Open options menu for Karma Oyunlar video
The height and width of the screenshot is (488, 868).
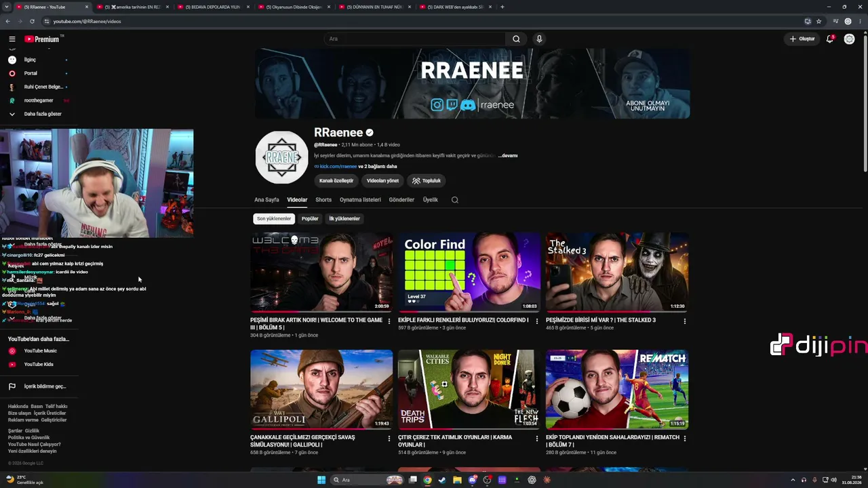point(537,439)
